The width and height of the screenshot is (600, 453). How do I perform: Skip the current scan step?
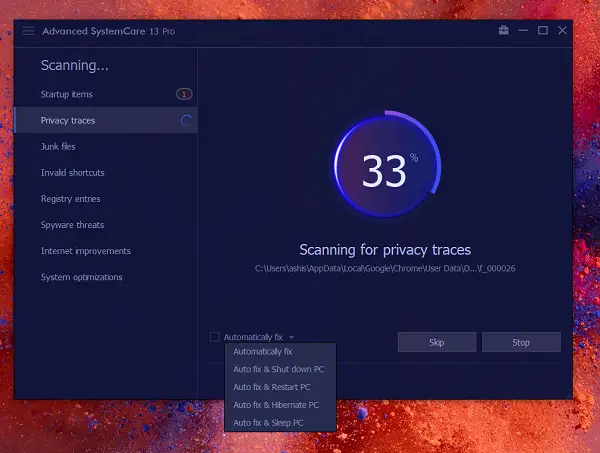click(437, 342)
